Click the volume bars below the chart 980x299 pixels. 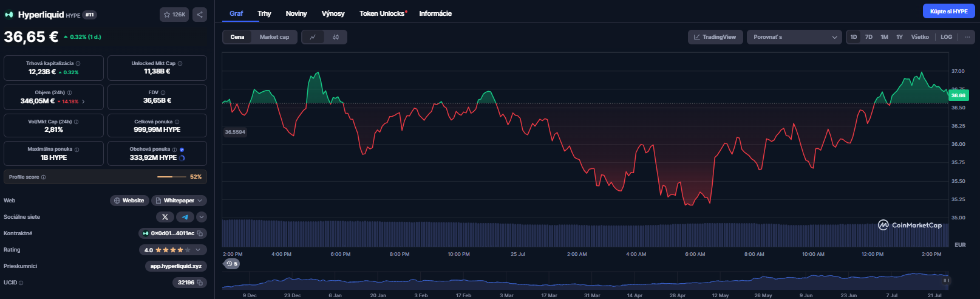pyautogui.click(x=585, y=233)
